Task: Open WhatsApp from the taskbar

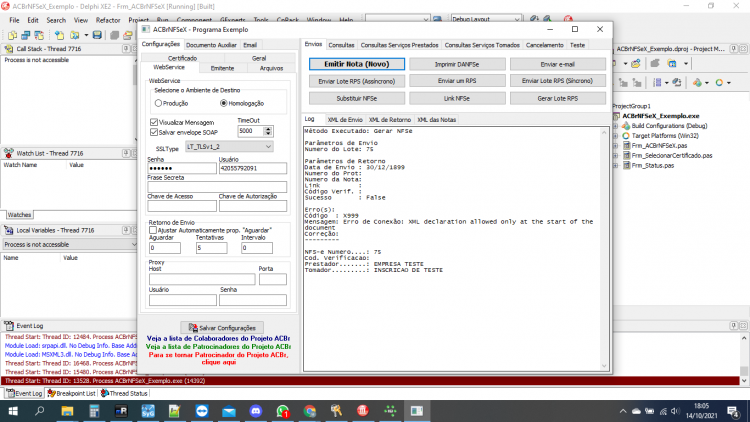Action: pyautogui.click(x=283, y=411)
